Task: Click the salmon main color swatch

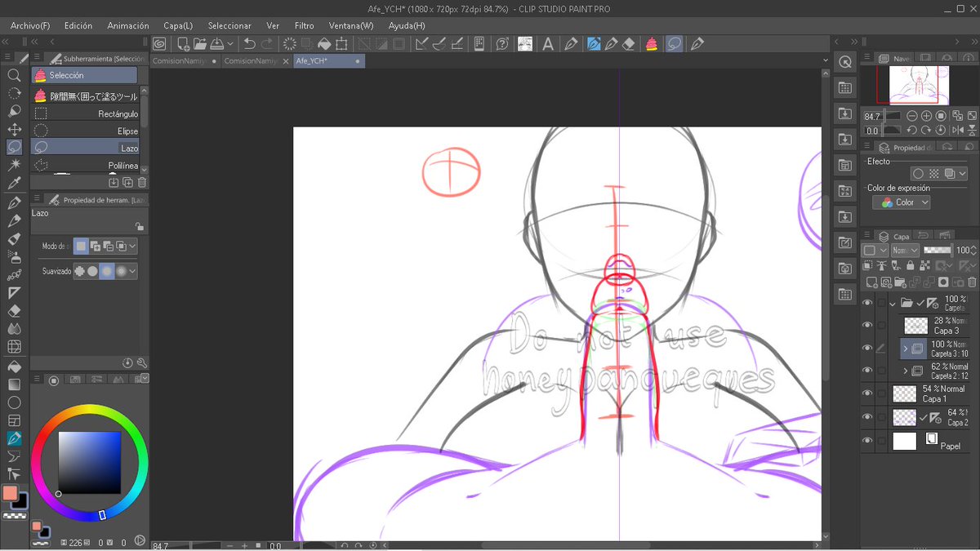Action: click(11, 493)
